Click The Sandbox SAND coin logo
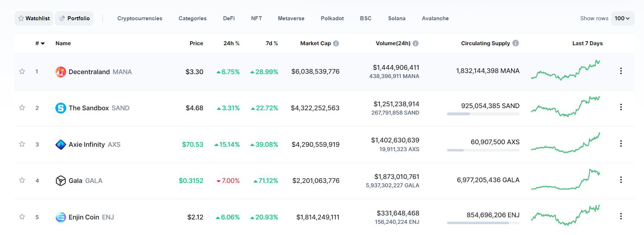This screenshot has width=644, height=235. [x=60, y=108]
